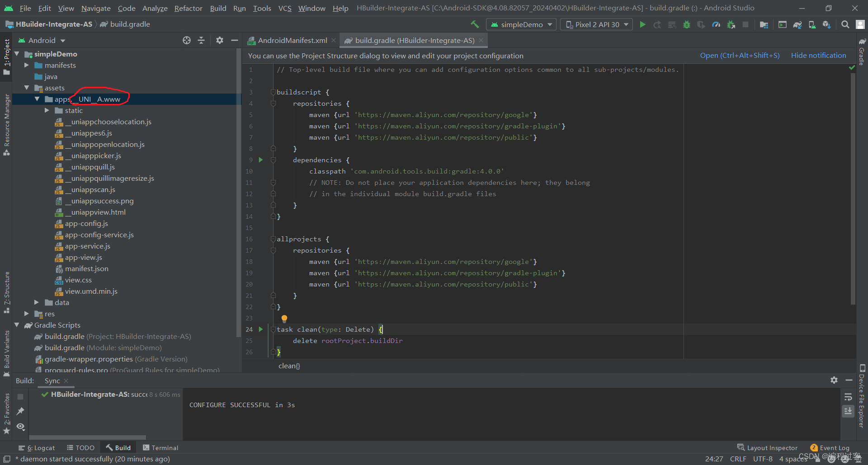This screenshot has width=868, height=465.
Task: Click Attach Debugger to Android Process icon
Action: 731,24
